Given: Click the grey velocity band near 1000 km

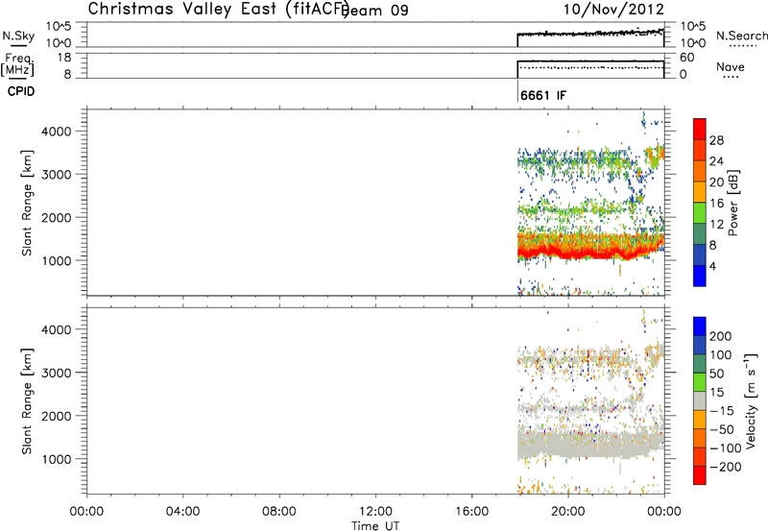Looking at the screenshot, I should click(590, 445).
